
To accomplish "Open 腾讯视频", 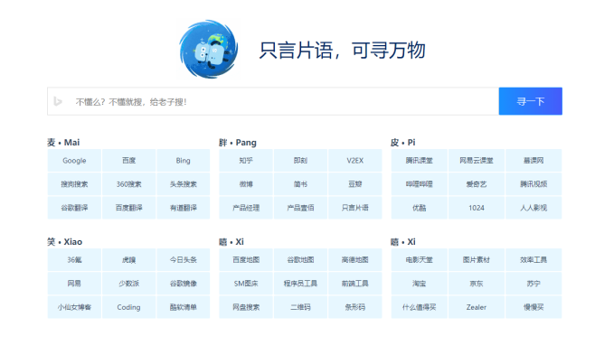I will [534, 184].
